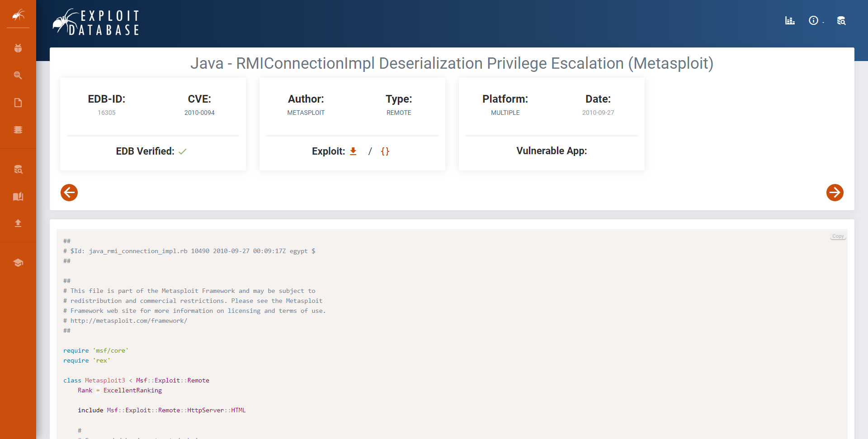The image size is (868, 439).
Task: Open the MULTIPLE platform link
Action: (x=505, y=113)
